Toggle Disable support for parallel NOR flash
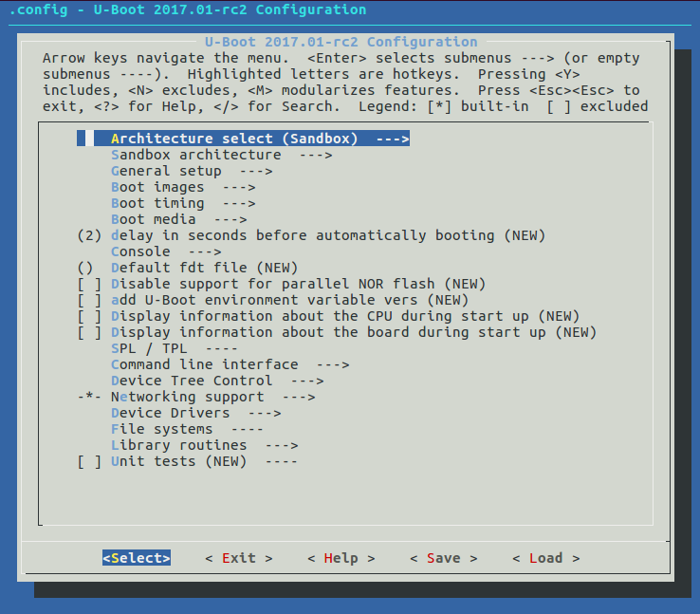The height and width of the screenshot is (614, 700). click(x=282, y=284)
